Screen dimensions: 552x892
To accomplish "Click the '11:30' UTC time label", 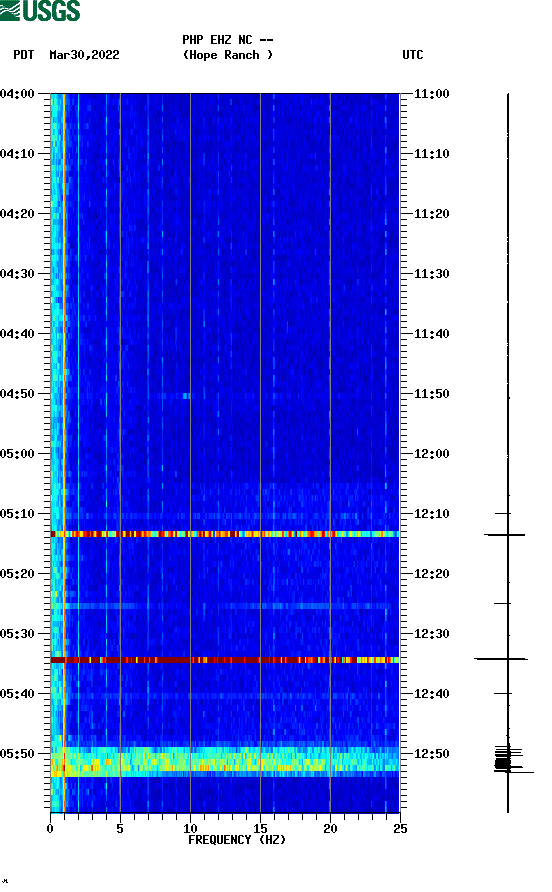I will (x=431, y=274).
